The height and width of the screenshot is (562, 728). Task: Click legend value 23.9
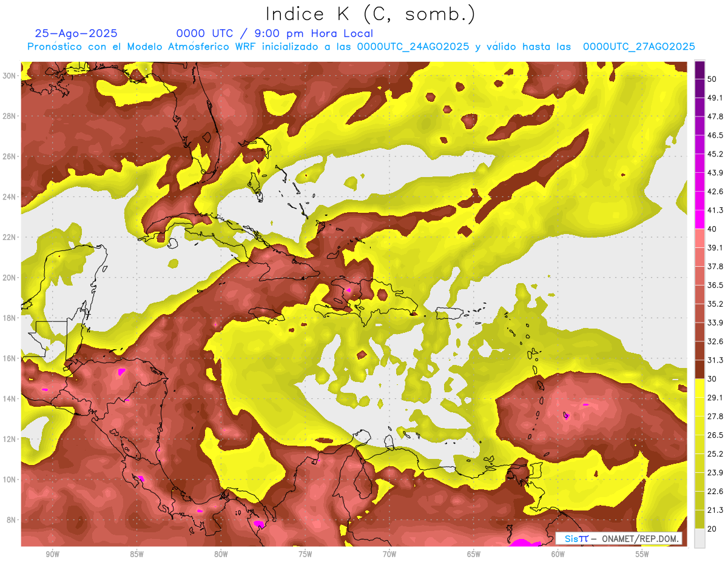coord(715,472)
